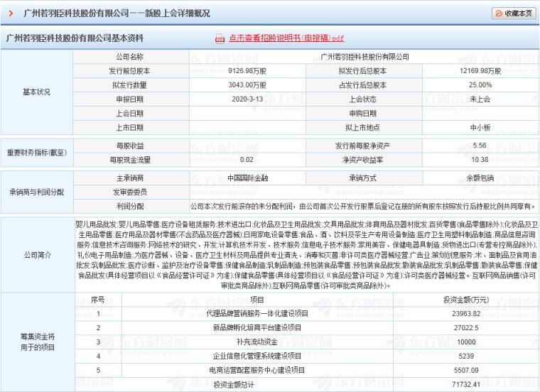This screenshot has width=540, height=392.
Task: Select the 公司名称 value cell
Action: [x=364, y=57]
